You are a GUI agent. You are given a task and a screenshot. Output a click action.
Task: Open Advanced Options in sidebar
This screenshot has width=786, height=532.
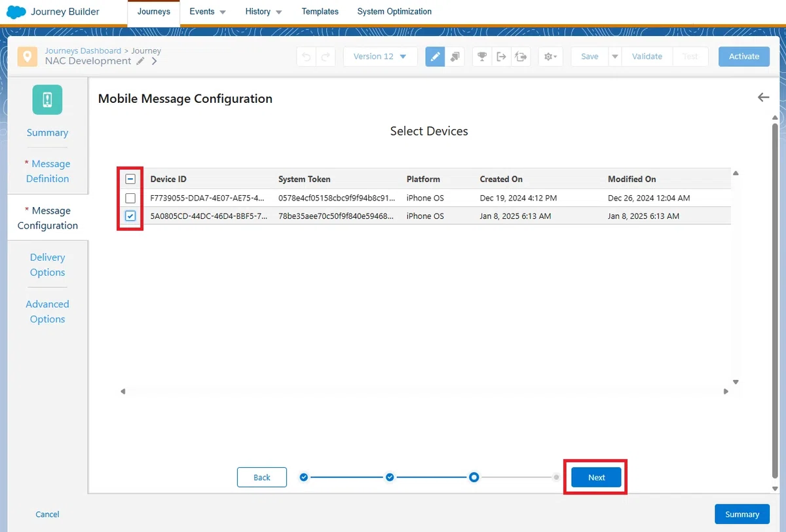pyautogui.click(x=47, y=311)
